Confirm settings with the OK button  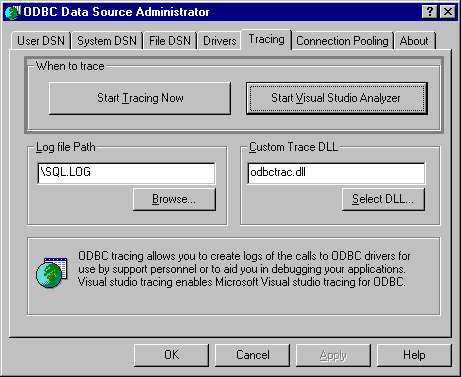[x=171, y=355]
